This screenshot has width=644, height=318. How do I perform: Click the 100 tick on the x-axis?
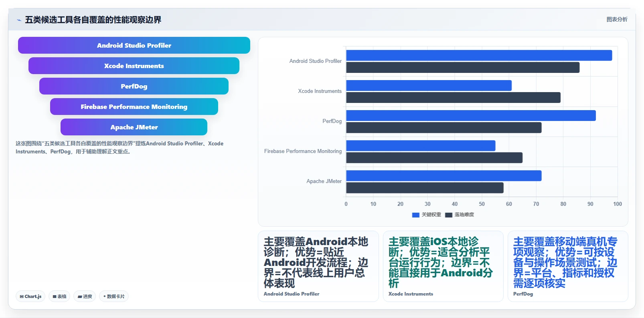pyautogui.click(x=618, y=204)
